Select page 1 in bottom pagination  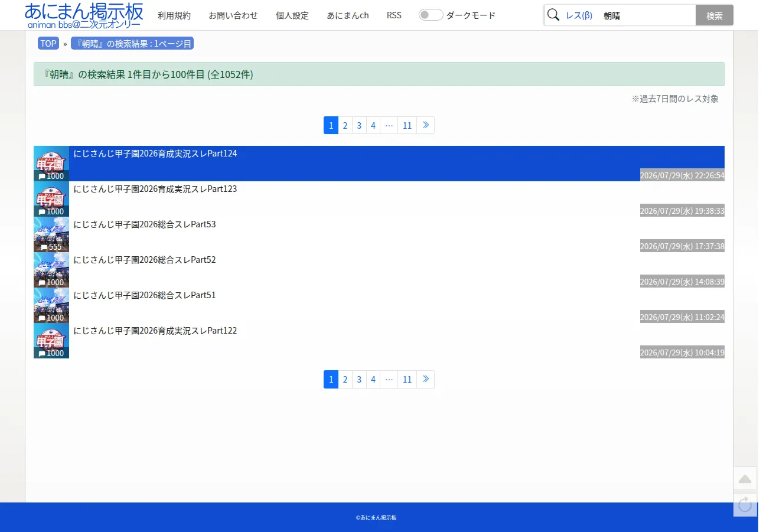pos(331,379)
